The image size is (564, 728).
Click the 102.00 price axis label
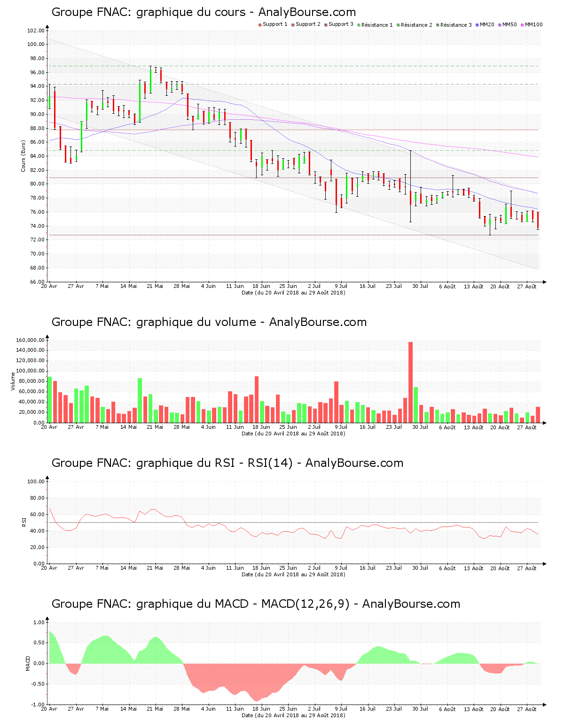coord(36,31)
